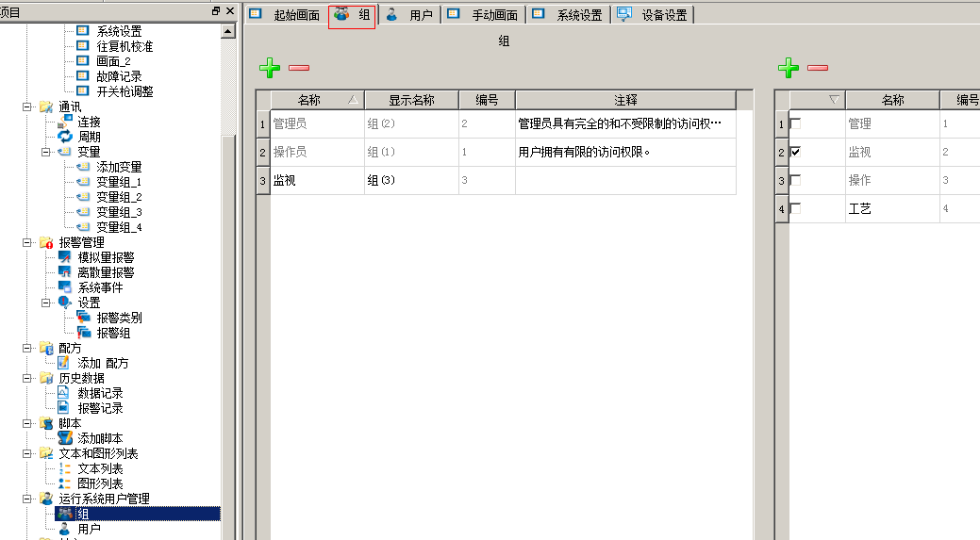Click the 连接 connection icon
This screenshot has height=540, width=980.
coord(65,122)
